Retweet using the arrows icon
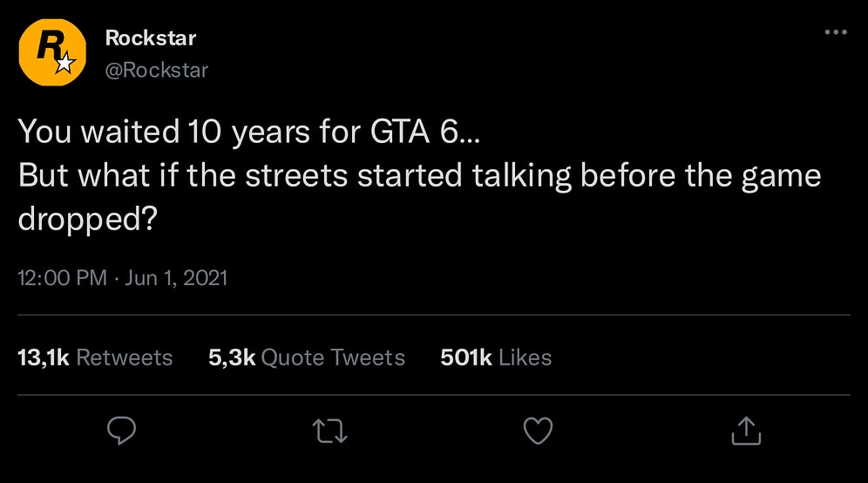Viewport: 868px width, 483px height. click(x=330, y=431)
